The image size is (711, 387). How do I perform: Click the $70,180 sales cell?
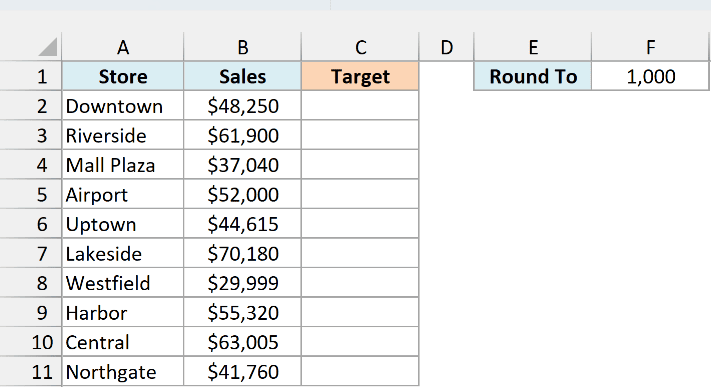[243, 253]
